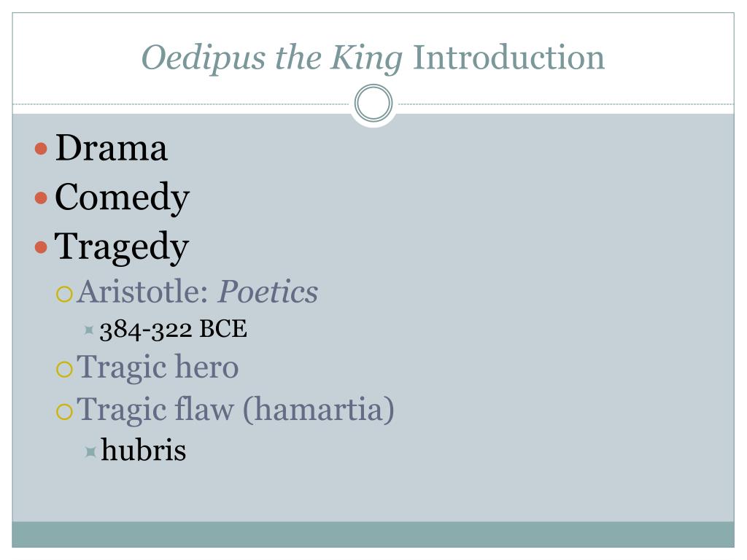The image size is (747, 560).
Task: Click the teal footer bar at slide bottom
Action: [x=373, y=534]
